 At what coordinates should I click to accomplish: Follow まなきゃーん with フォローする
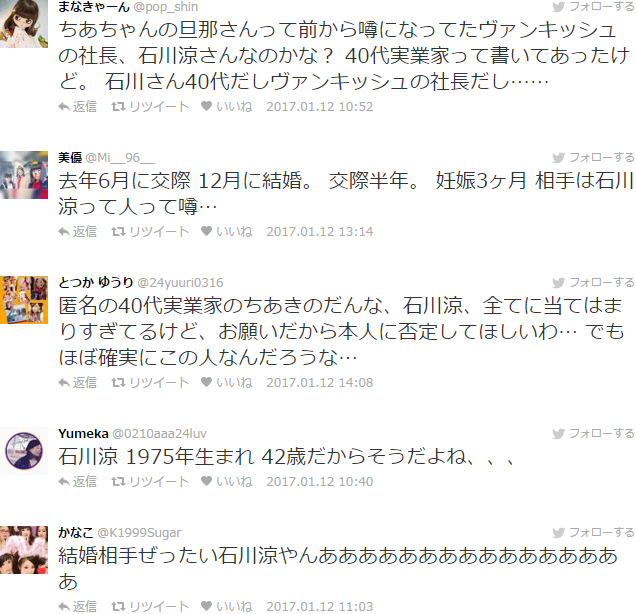[x=593, y=6]
